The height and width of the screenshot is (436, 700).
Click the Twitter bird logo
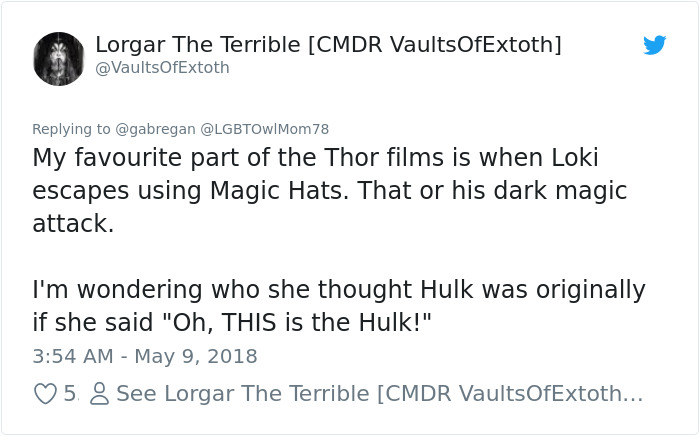tap(655, 45)
